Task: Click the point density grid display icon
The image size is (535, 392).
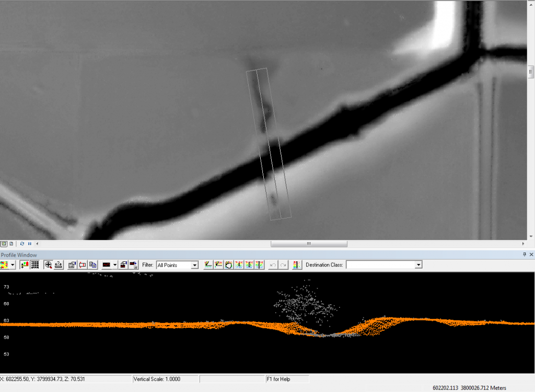Action: point(36,264)
